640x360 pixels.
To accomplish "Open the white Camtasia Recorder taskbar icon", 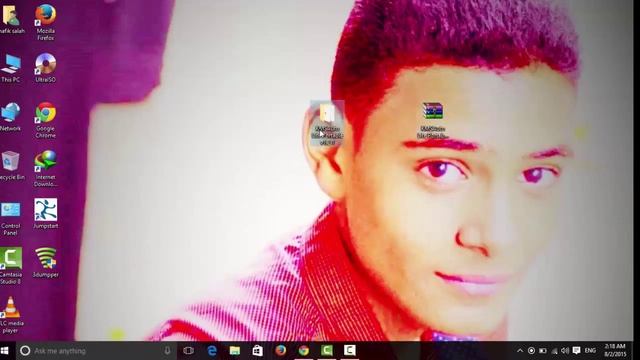I will point(349,350).
